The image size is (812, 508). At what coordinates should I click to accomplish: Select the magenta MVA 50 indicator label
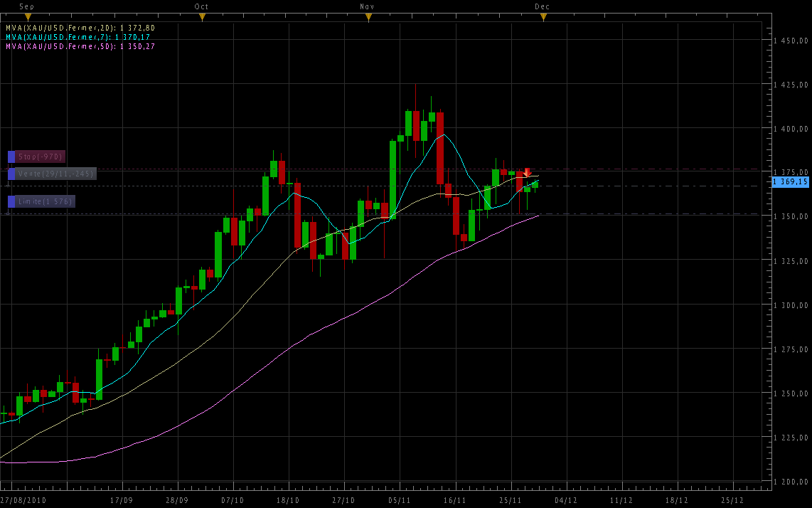pos(80,46)
